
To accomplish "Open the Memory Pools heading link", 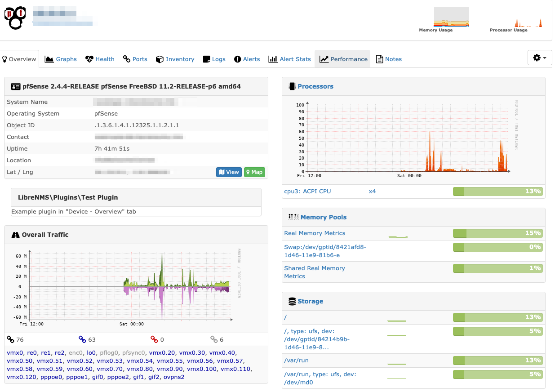I will pyautogui.click(x=323, y=217).
